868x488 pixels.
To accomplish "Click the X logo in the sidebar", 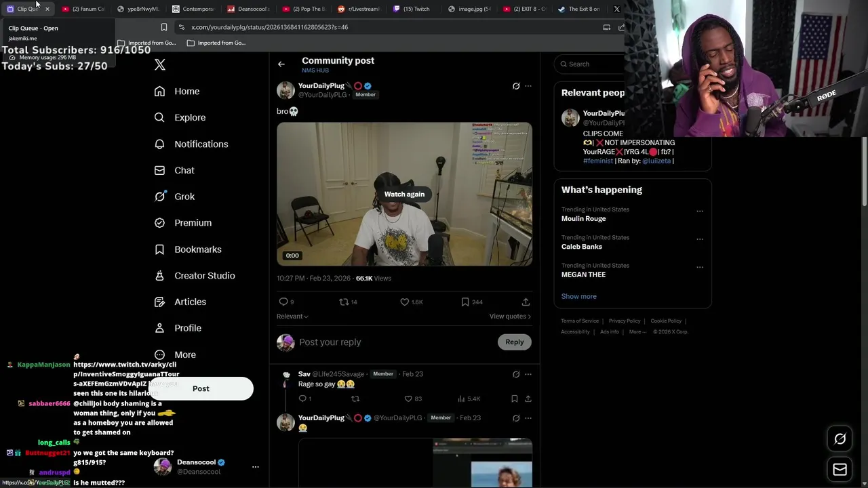I will (160, 64).
